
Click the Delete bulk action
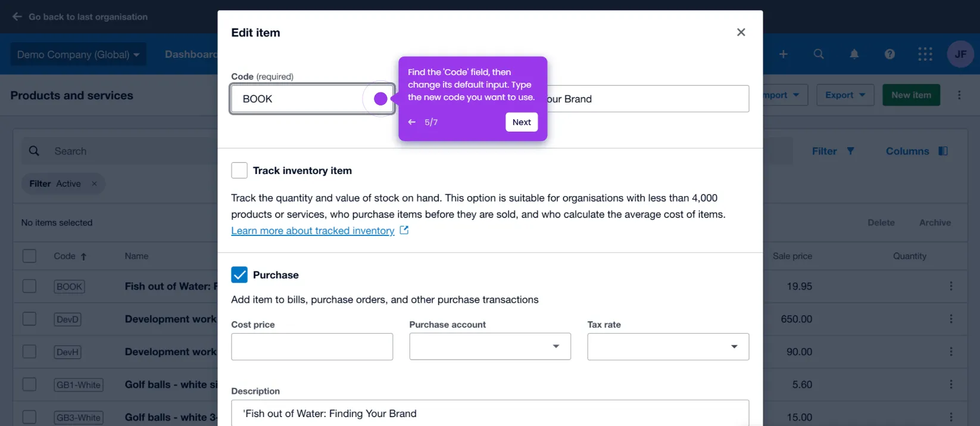point(881,223)
